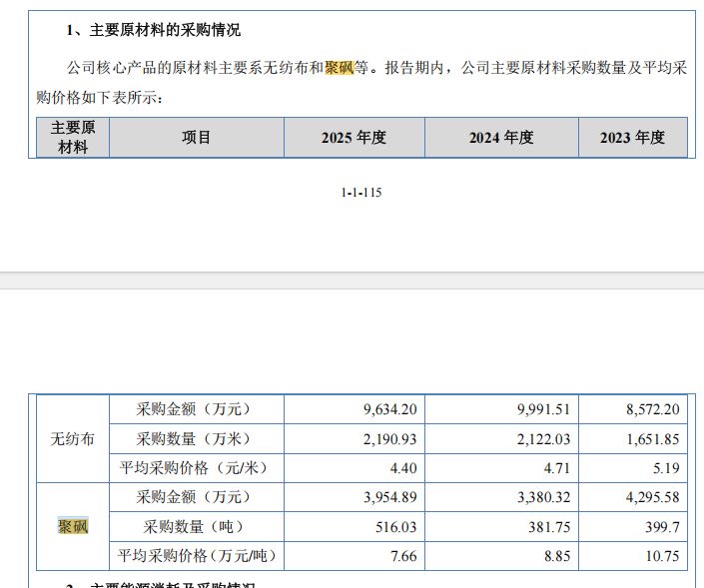This screenshot has height=588, width=704.
Task: Click the 项目 column header
Action: click(196, 138)
